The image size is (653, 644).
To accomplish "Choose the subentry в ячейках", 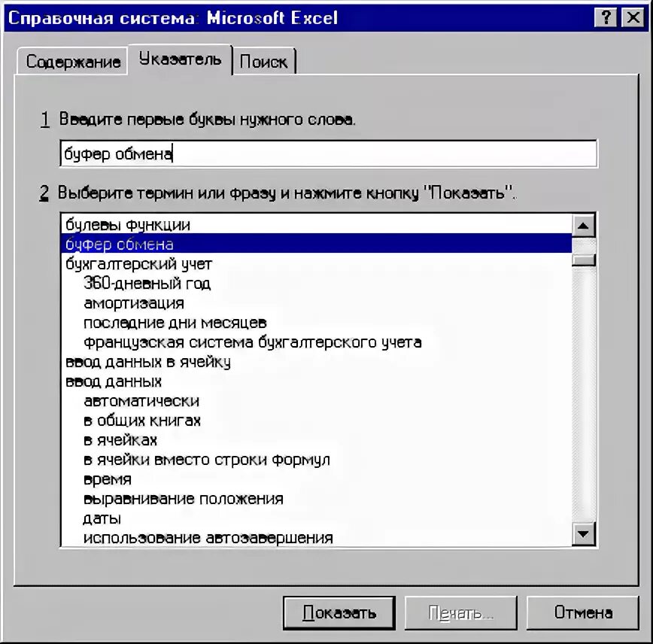I will pos(317,440).
